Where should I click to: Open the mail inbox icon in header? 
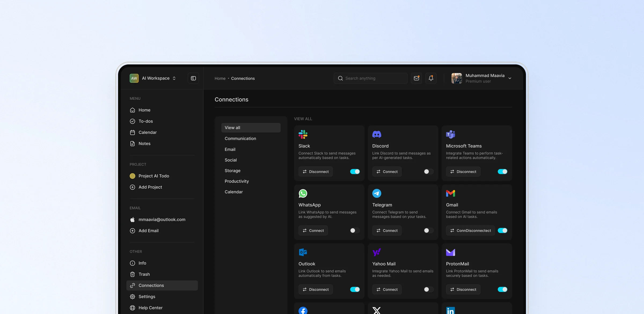[416, 78]
